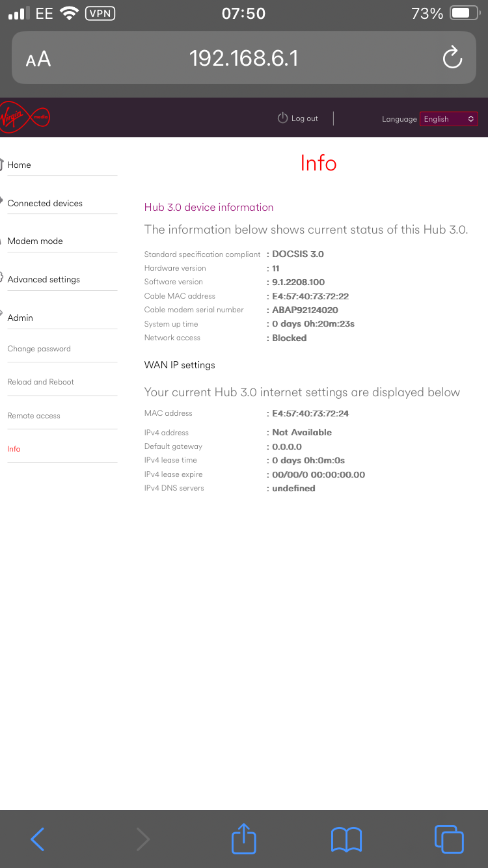Open Safari bookmarks
This screenshot has height=868, width=488.
(x=346, y=839)
